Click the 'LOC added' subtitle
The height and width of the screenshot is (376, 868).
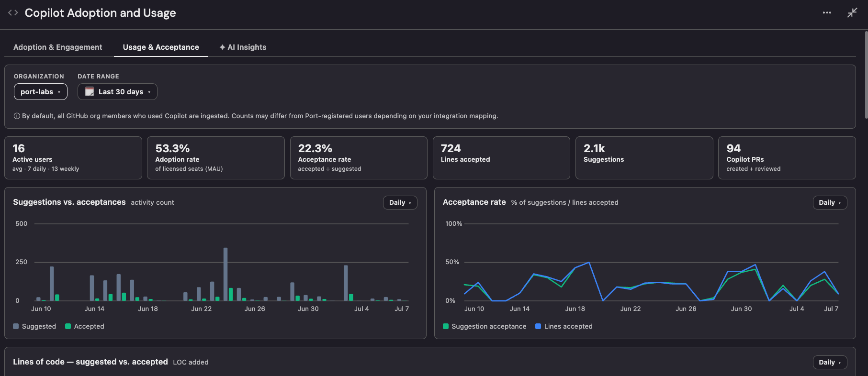191,362
